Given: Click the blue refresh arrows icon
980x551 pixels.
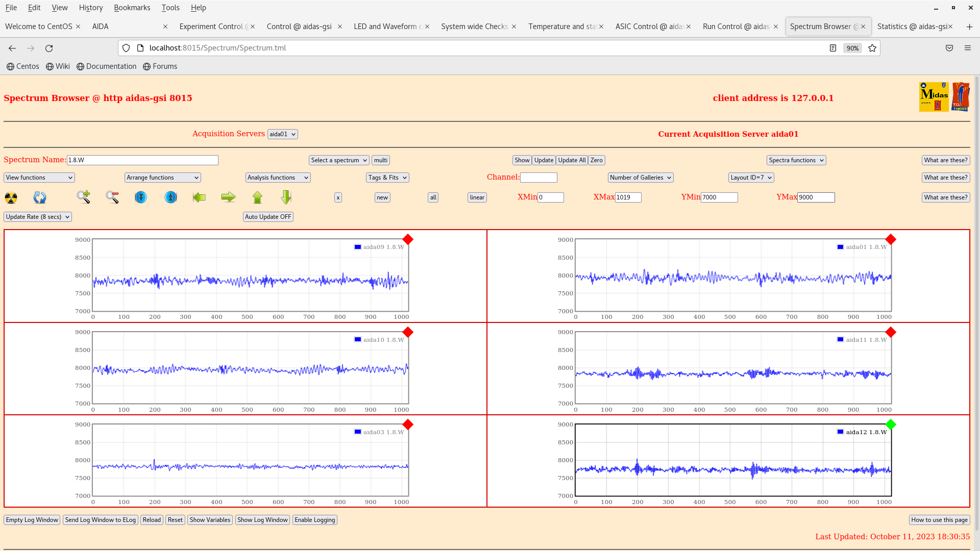Looking at the screenshot, I should [x=40, y=197].
